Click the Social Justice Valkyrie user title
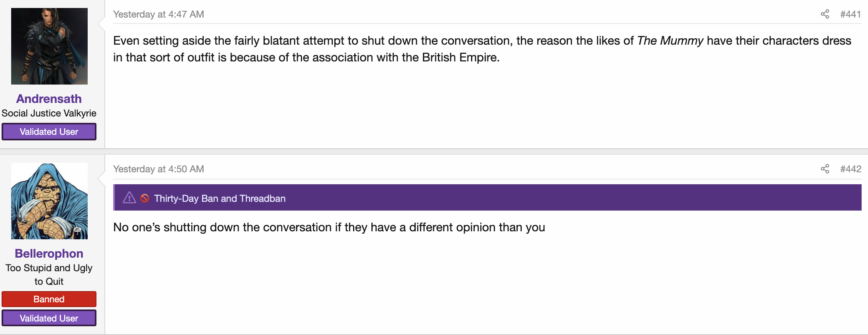 49,113
